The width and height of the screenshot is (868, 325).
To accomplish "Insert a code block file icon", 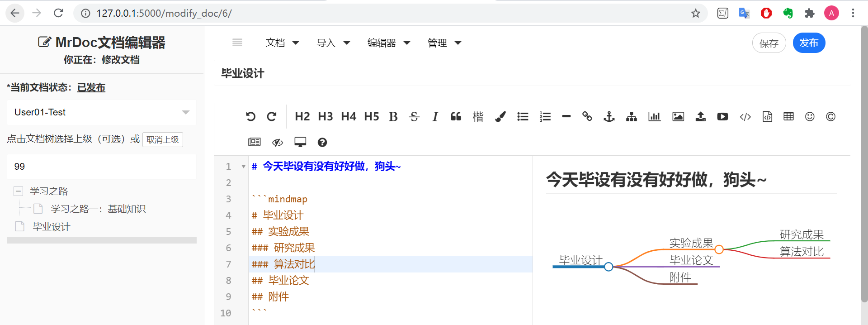I will [x=767, y=116].
